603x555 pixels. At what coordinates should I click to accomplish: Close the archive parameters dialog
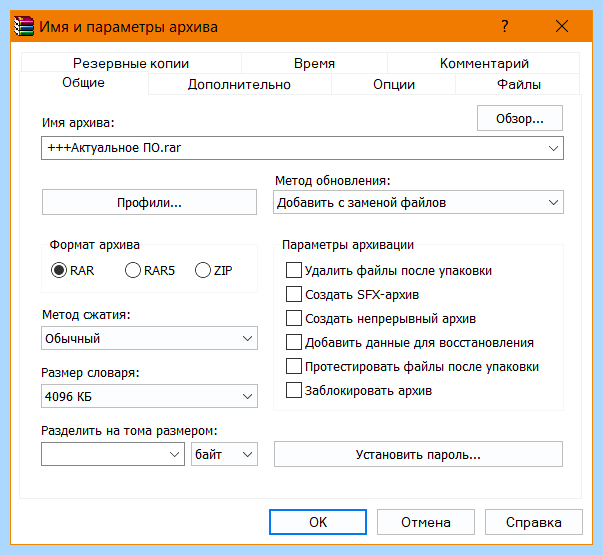[562, 26]
